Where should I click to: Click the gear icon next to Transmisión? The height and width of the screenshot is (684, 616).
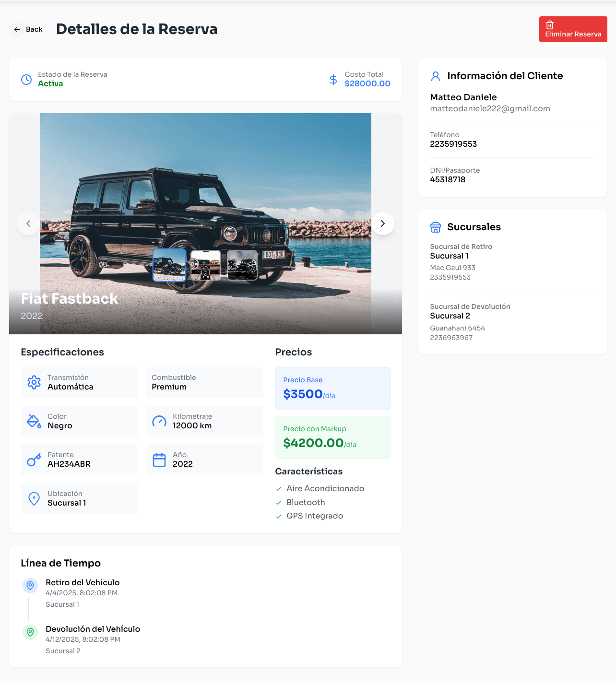[x=34, y=382]
